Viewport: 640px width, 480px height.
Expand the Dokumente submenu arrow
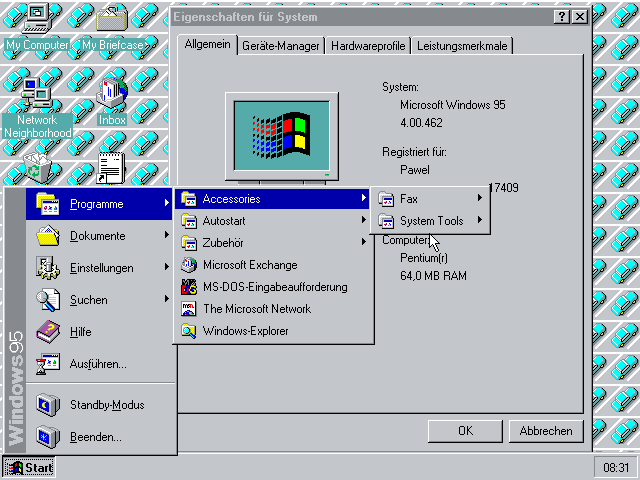(x=167, y=235)
